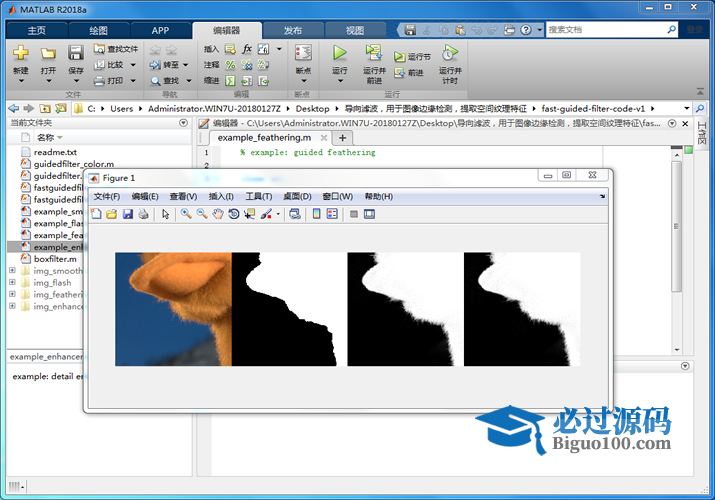Click Advance (前进) button in ribbon
The width and height of the screenshot is (715, 500).
[x=409, y=72]
